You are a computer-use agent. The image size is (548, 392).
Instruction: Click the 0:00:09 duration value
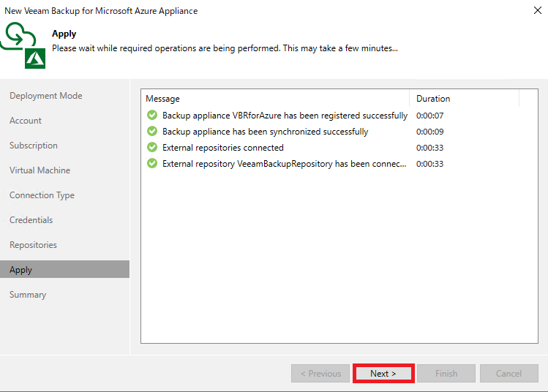coord(429,132)
